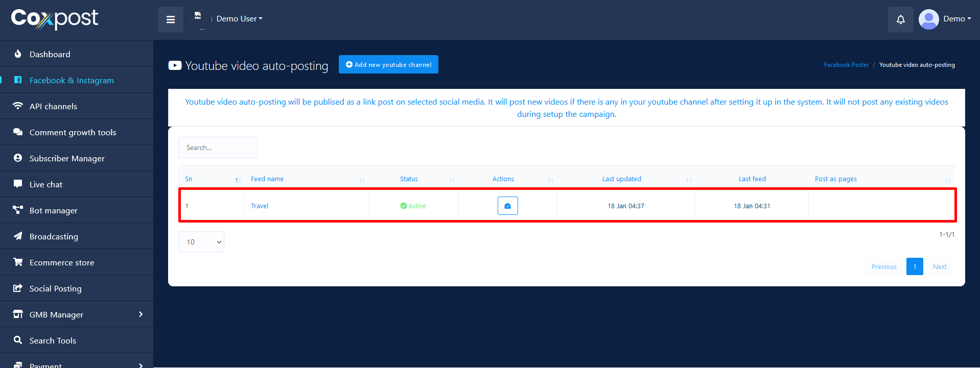Expand the GMB Manager submenu
The width and height of the screenshot is (980, 368).
pyautogui.click(x=141, y=314)
